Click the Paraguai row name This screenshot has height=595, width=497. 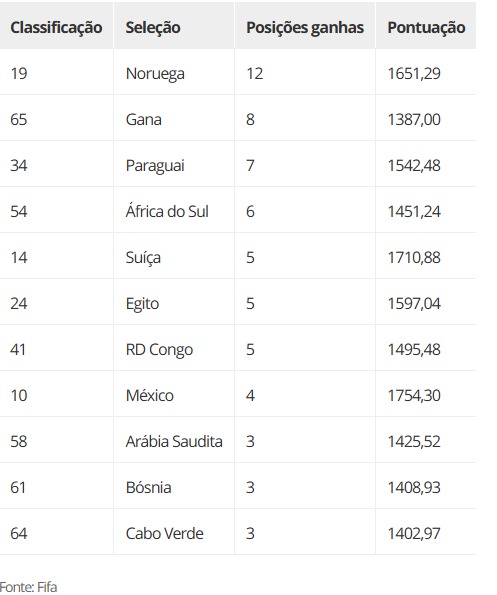(155, 165)
